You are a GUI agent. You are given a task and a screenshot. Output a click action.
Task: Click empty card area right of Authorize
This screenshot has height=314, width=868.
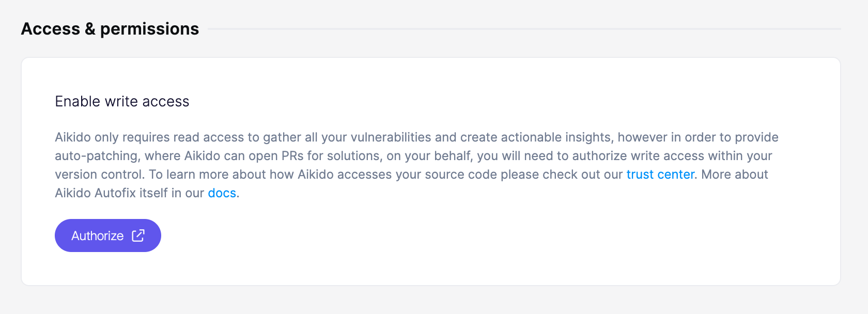pyautogui.click(x=465, y=235)
